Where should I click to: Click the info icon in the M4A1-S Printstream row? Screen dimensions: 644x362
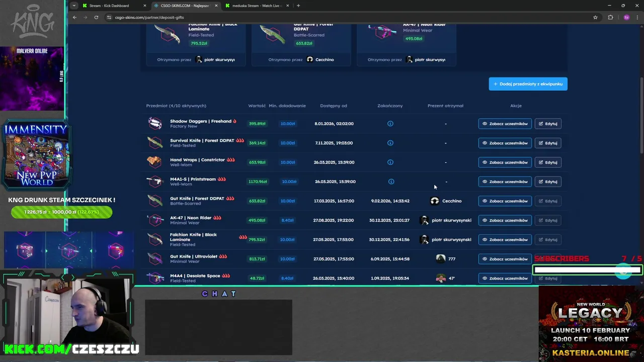pos(391,182)
